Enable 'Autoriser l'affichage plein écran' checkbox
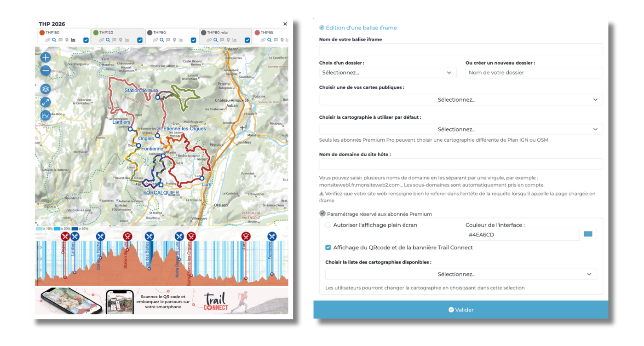Screen dimensions: 644x346 (x=328, y=225)
